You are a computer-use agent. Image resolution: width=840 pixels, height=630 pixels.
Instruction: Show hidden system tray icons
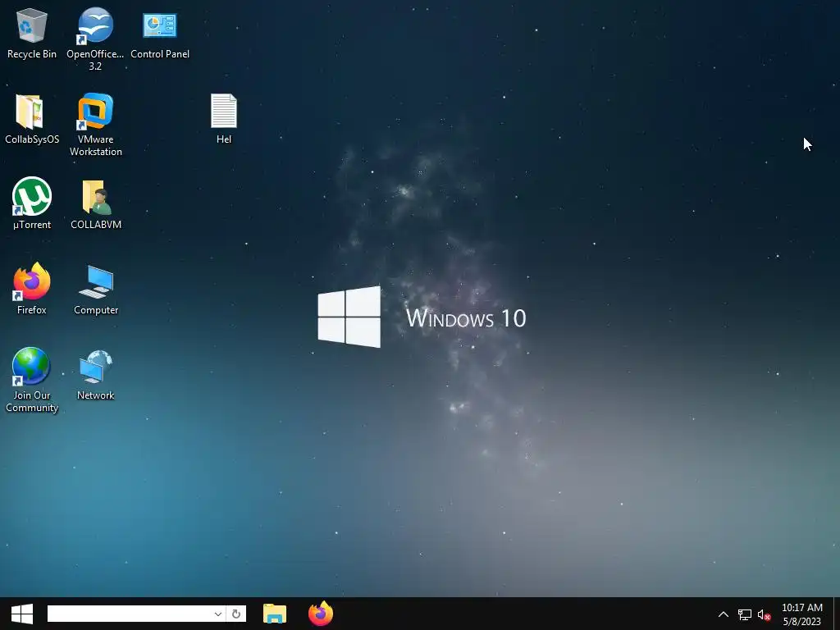coord(724,614)
